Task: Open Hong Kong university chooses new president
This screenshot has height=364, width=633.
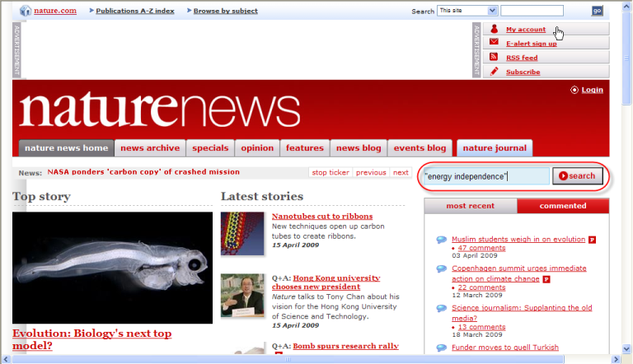Action: point(326,282)
